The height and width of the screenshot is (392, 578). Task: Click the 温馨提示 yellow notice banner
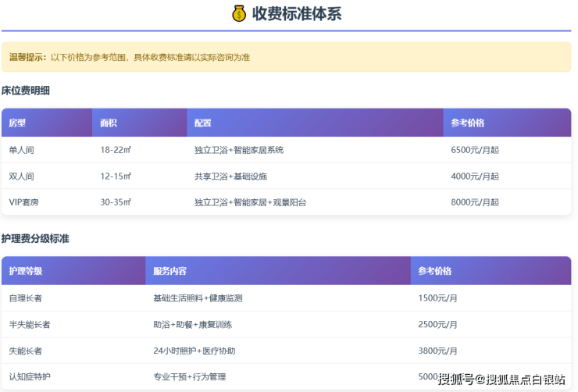point(286,57)
